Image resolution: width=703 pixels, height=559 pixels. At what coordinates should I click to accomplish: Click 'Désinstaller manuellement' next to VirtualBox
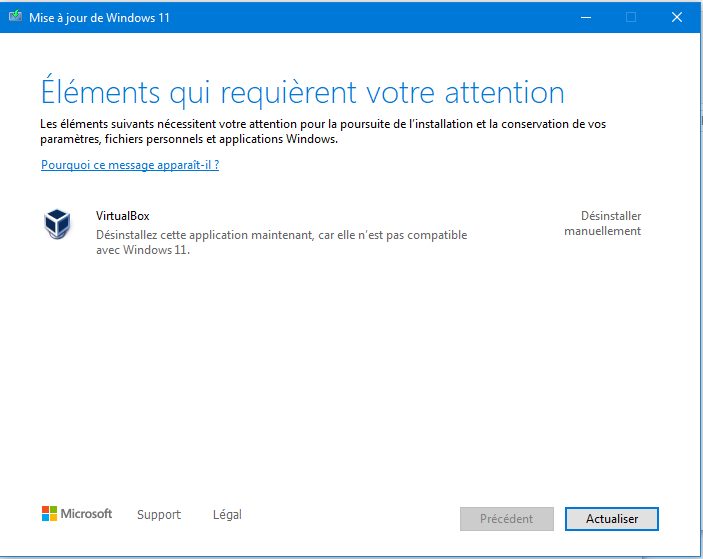[x=603, y=223]
